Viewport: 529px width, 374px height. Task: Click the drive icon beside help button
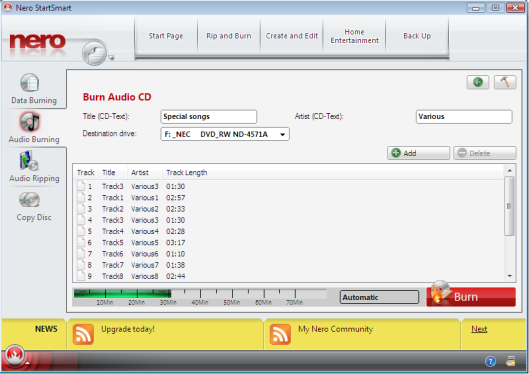tap(510, 361)
